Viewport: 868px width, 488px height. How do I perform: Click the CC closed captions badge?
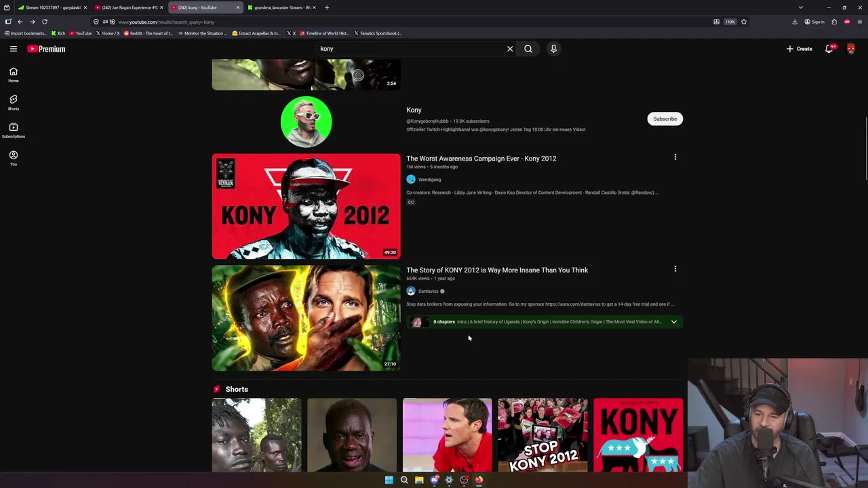pyautogui.click(x=410, y=202)
